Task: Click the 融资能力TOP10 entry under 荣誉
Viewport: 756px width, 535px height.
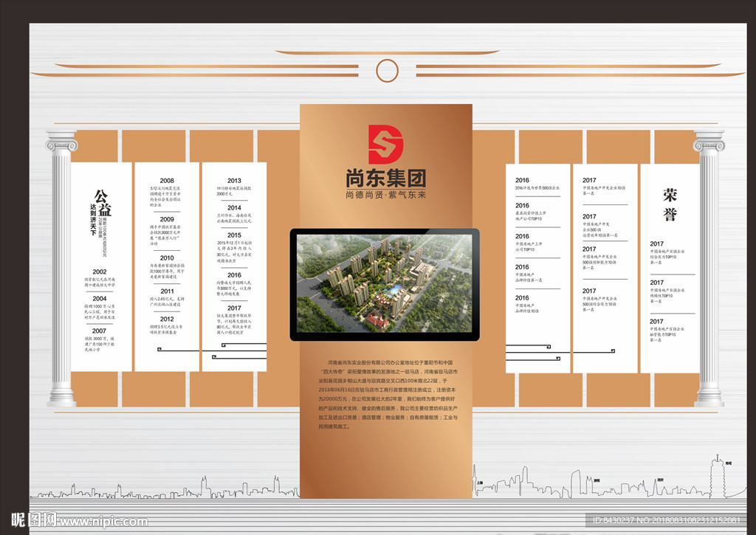Action: pos(667,334)
